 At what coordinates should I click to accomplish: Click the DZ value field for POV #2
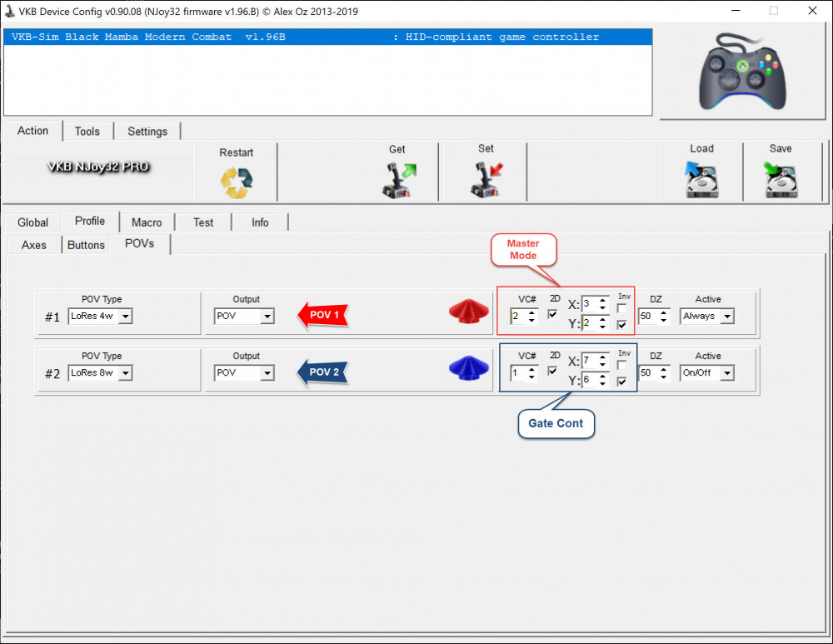649,373
